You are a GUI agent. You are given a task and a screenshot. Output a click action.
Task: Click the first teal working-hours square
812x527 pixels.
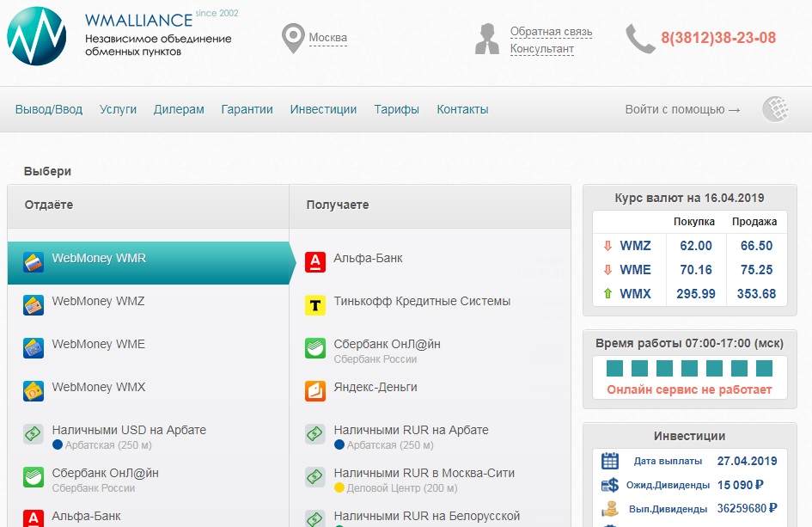tap(614, 369)
